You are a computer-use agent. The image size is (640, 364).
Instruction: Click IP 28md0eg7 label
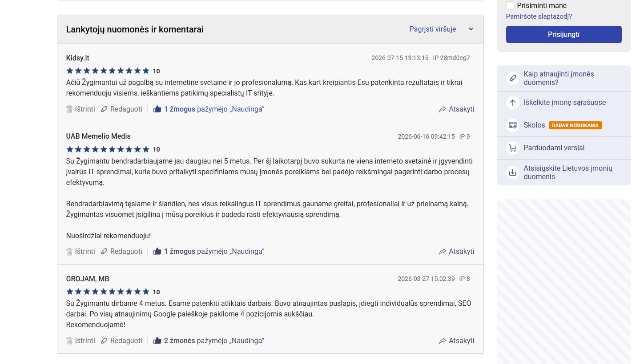[451, 58]
